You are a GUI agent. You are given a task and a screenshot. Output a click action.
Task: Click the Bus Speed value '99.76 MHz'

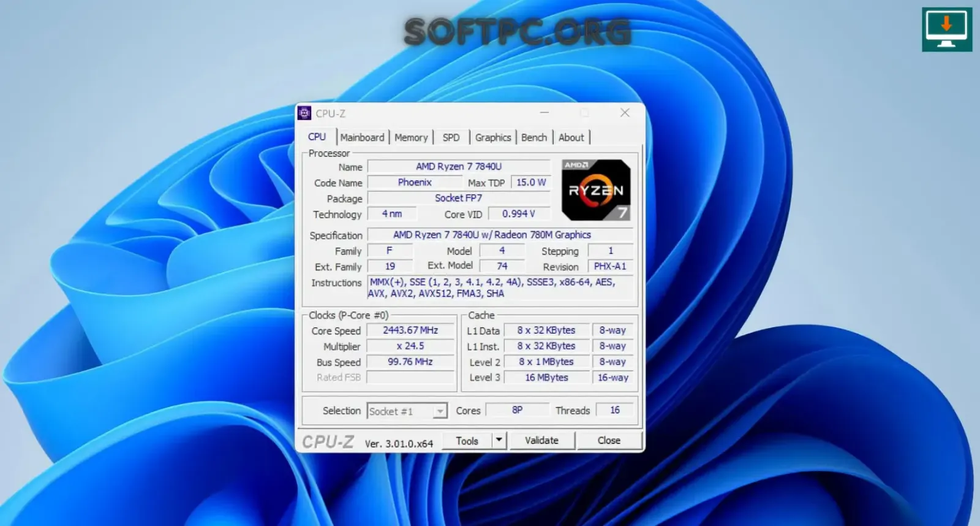(x=410, y=362)
